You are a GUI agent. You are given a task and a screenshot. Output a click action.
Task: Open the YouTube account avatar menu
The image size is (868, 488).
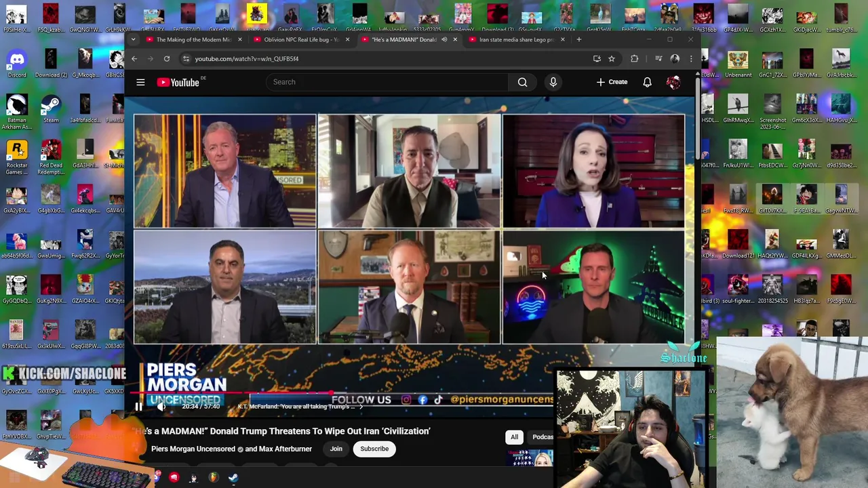click(x=673, y=82)
